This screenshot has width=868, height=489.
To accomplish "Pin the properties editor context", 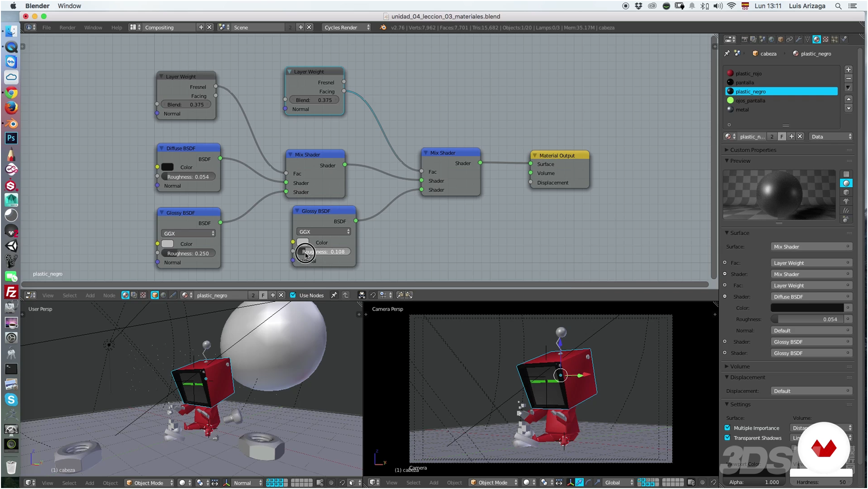I will (x=727, y=53).
